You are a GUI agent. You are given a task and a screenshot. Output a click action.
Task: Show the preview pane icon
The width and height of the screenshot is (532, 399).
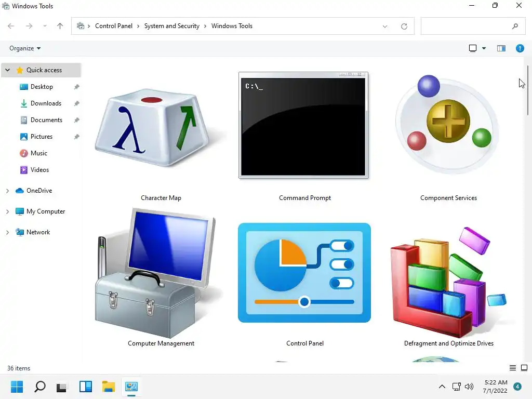click(x=501, y=48)
